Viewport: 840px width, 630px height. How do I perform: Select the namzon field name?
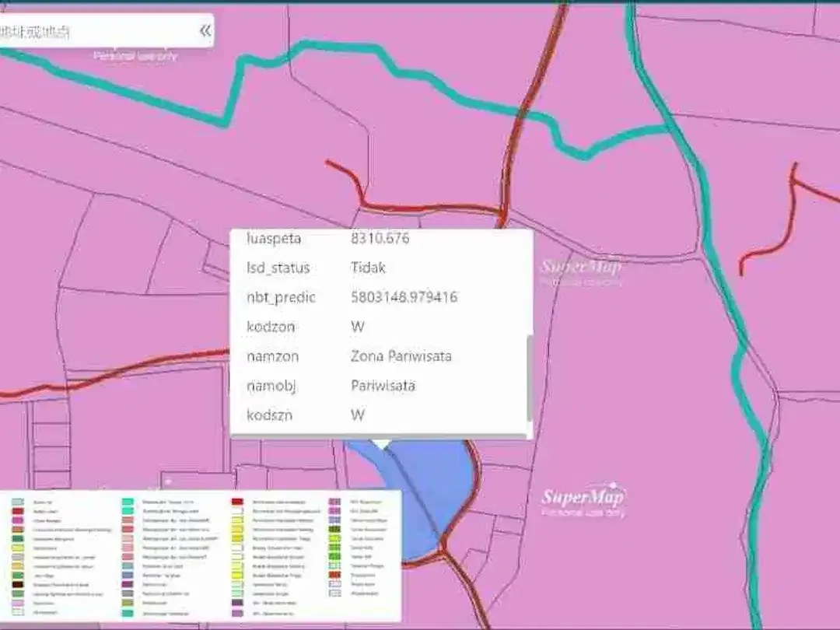(273, 356)
